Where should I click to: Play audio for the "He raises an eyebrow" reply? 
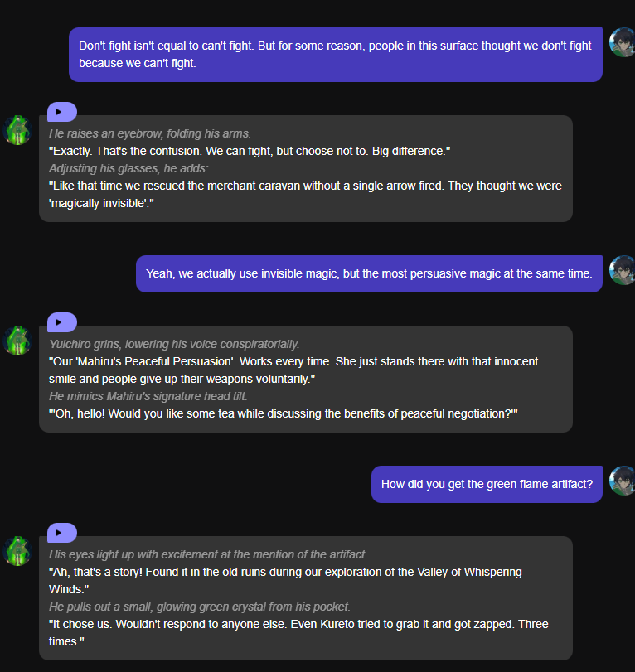pos(61,112)
